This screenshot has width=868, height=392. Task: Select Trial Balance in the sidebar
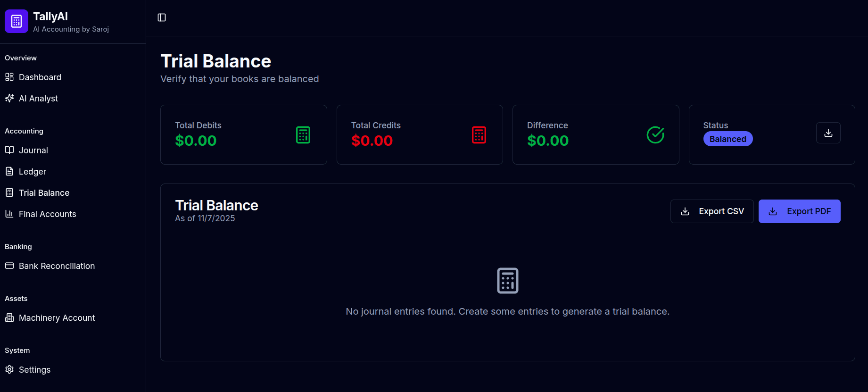(x=44, y=193)
